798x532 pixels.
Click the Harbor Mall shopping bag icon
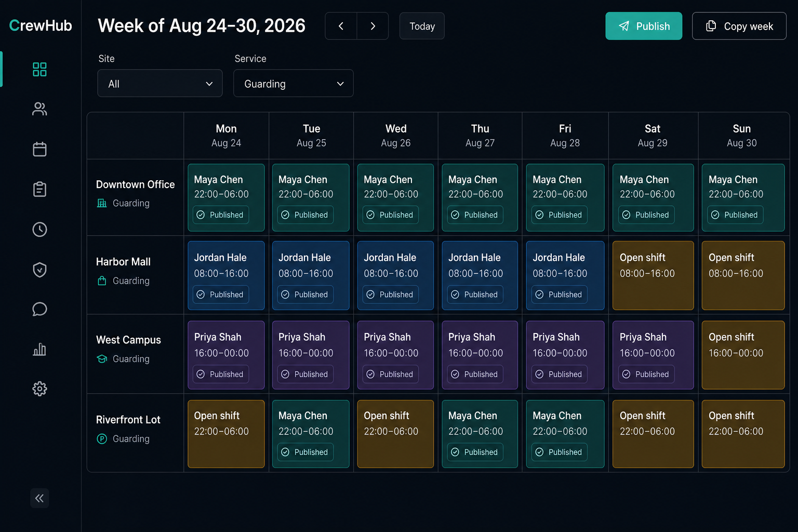coord(102,281)
